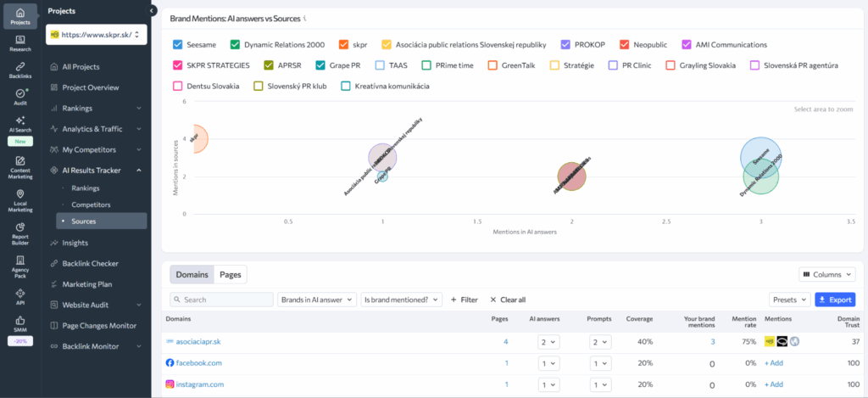868x398 pixels.
Task: Click the Page Changes Monitor icon
Action: point(53,326)
